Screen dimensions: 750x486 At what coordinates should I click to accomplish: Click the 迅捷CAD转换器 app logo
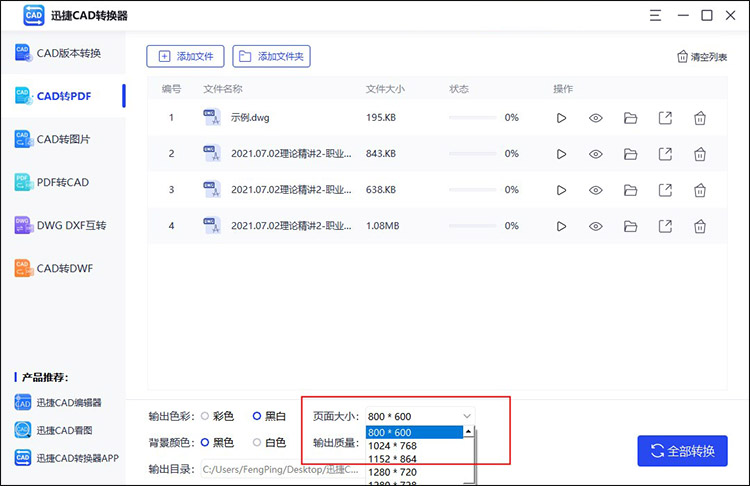[x=33, y=15]
